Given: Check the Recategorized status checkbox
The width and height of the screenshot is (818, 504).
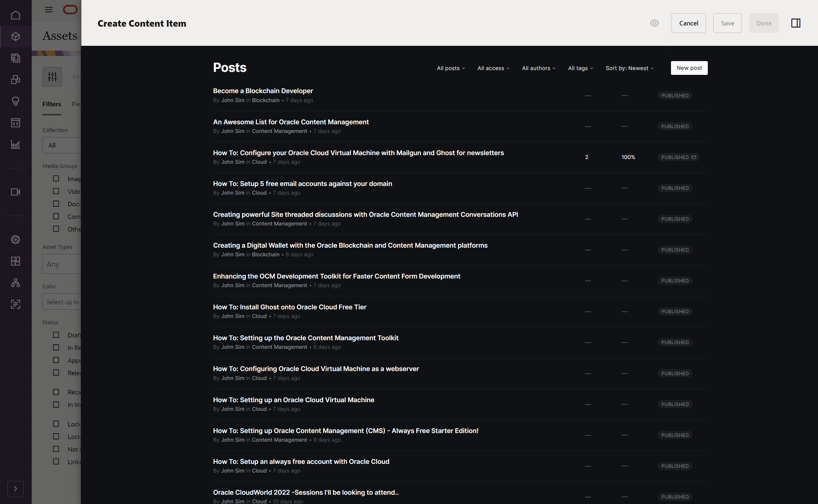Looking at the screenshot, I should 56,392.
